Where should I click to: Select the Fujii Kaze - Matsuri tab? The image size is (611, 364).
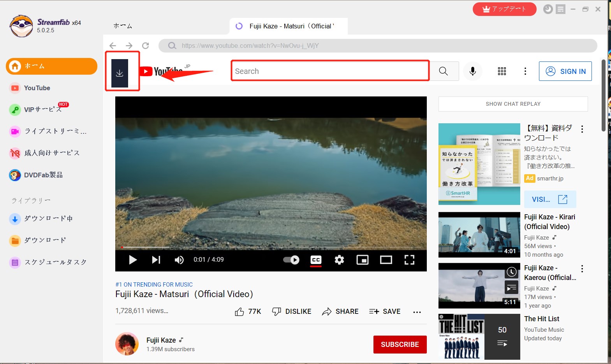tap(289, 26)
